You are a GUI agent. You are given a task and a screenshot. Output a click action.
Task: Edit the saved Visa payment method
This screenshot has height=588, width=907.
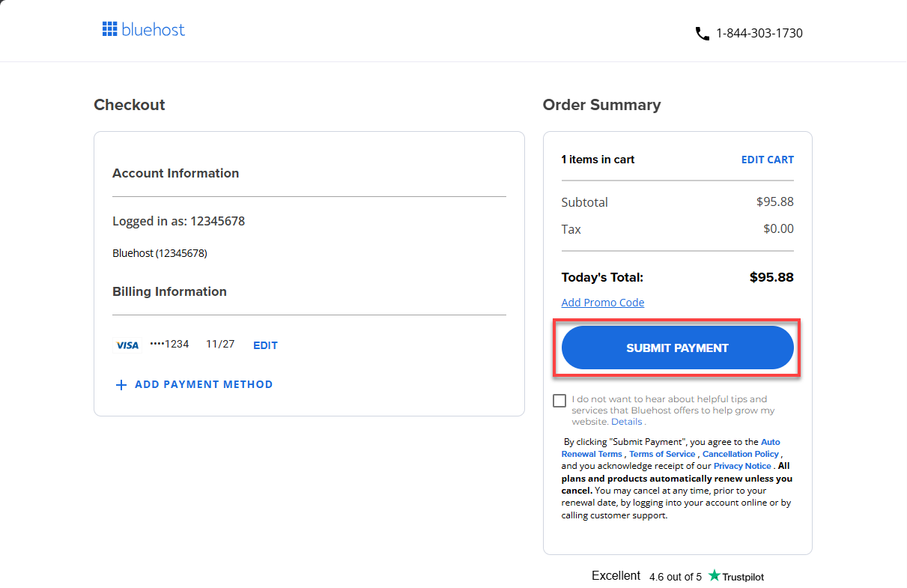pos(265,345)
